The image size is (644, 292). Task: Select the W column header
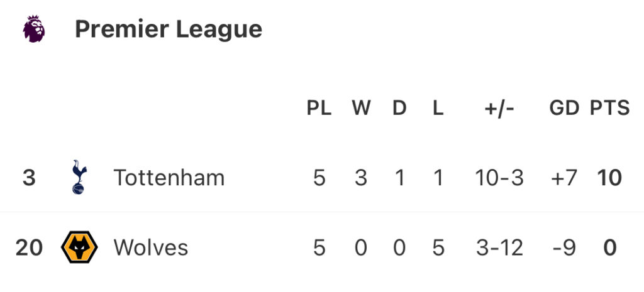point(361,108)
